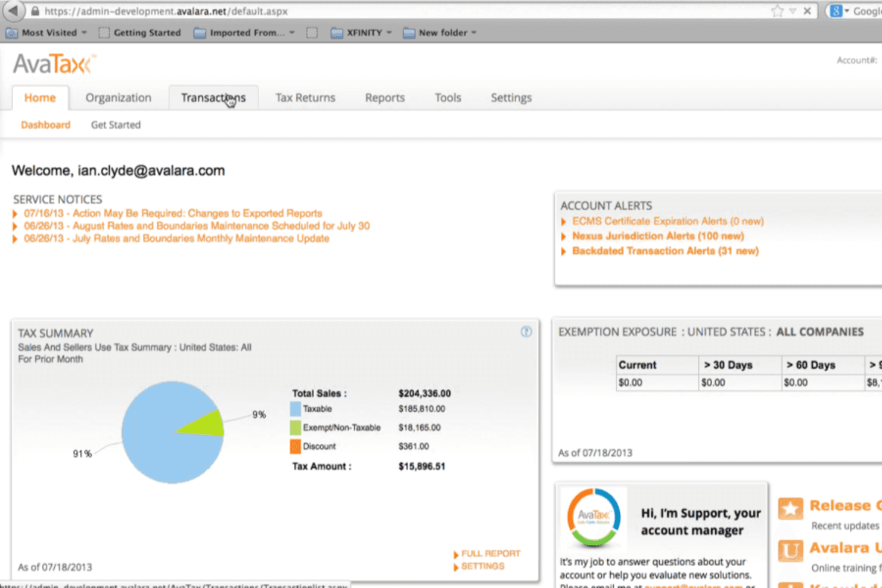Click the Avalara U icon
The width and height of the screenshot is (882, 588).
[790, 550]
